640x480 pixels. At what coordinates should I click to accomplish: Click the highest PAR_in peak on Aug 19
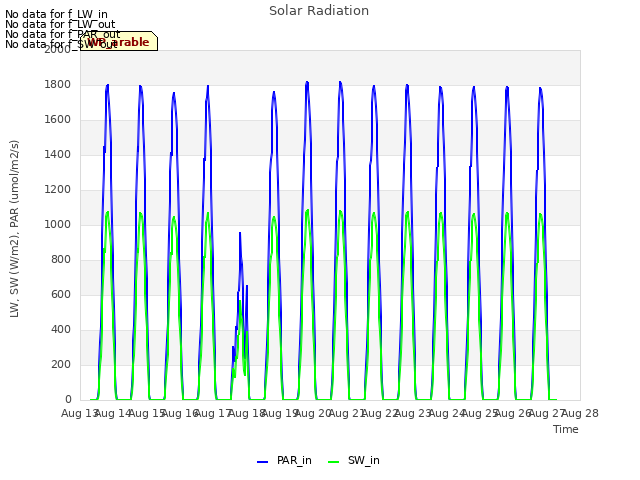pos(307,82)
